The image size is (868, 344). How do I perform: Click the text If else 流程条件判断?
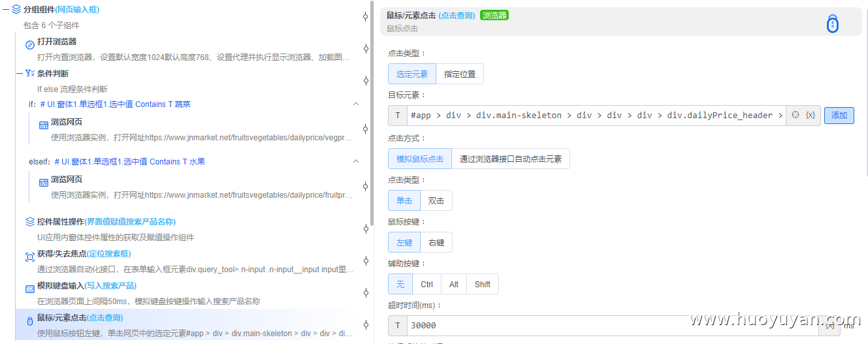pyautogui.click(x=72, y=89)
